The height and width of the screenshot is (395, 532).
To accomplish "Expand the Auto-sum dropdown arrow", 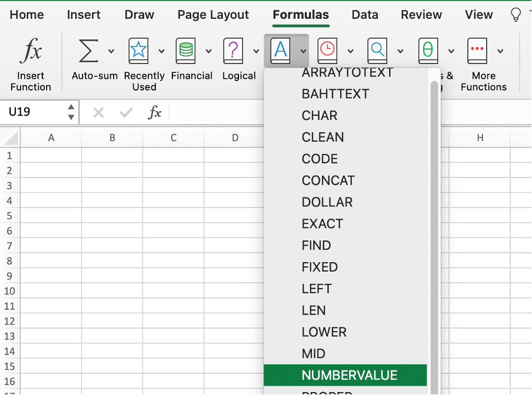I will tap(111, 51).
